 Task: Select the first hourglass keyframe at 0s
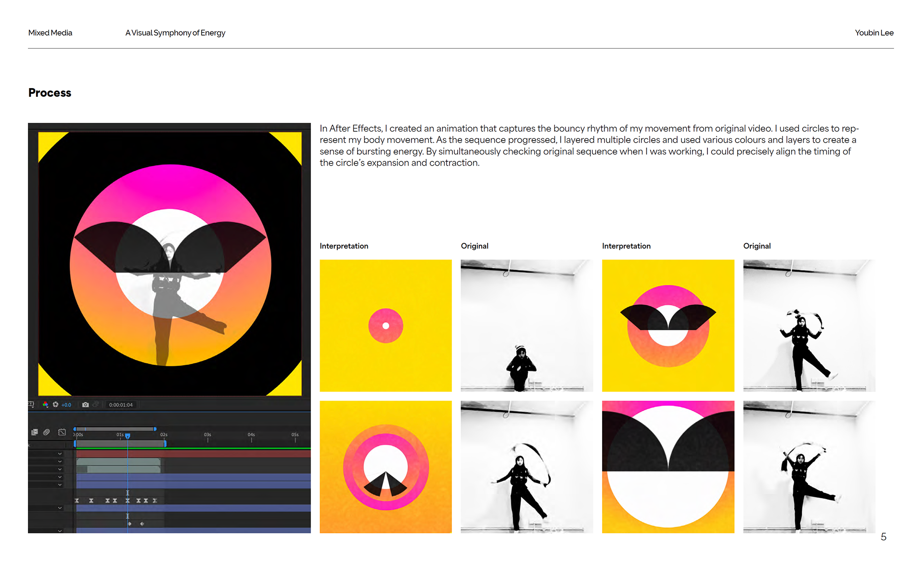(x=77, y=501)
